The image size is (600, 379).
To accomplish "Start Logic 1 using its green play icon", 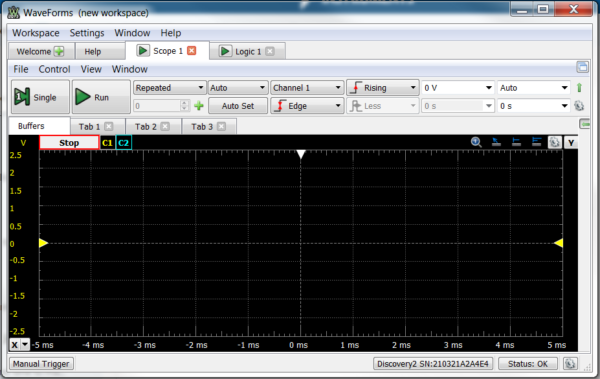I will (x=225, y=51).
